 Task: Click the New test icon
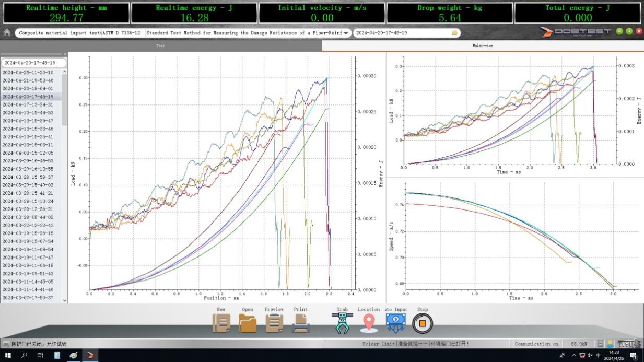click(221, 323)
